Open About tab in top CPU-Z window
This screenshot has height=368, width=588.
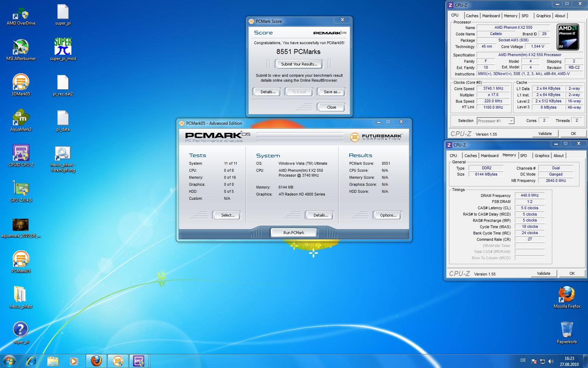(x=560, y=16)
